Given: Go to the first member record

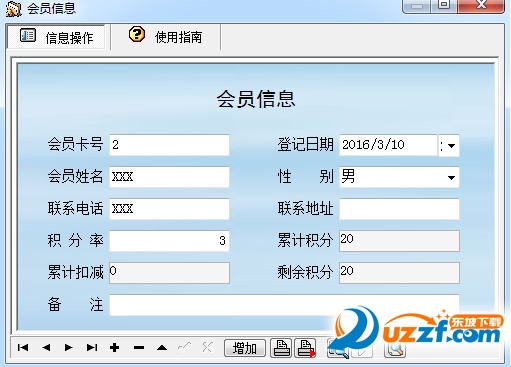Looking at the screenshot, I should pos(23,348).
